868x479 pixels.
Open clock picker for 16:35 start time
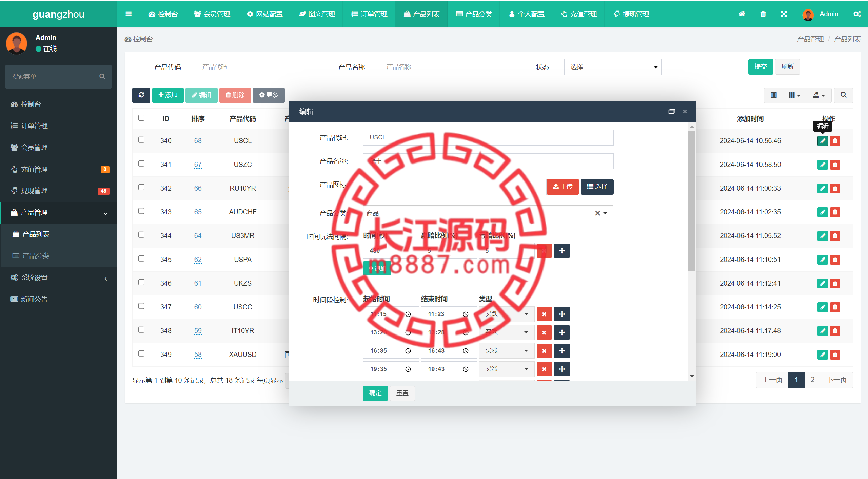[x=408, y=351]
